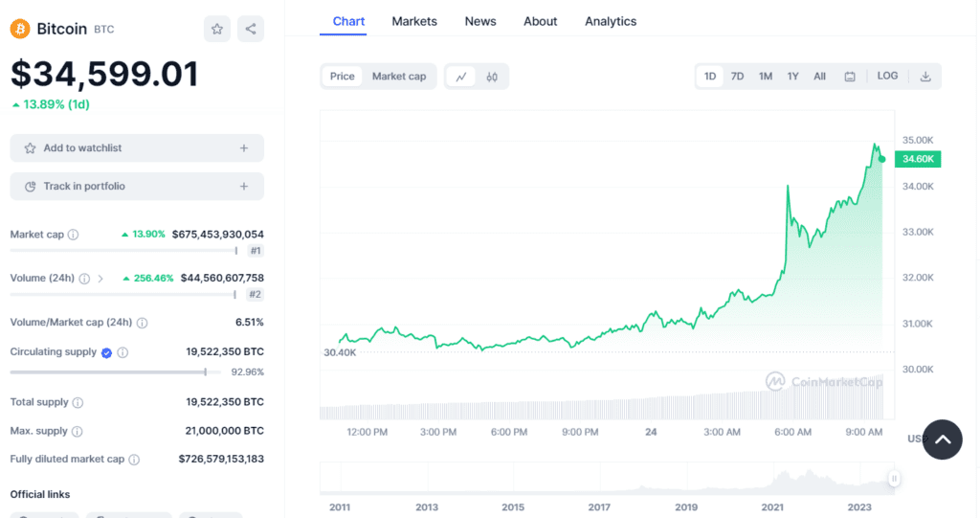Click Track in portfolio button
Screen dimensions: 980x518
137,187
